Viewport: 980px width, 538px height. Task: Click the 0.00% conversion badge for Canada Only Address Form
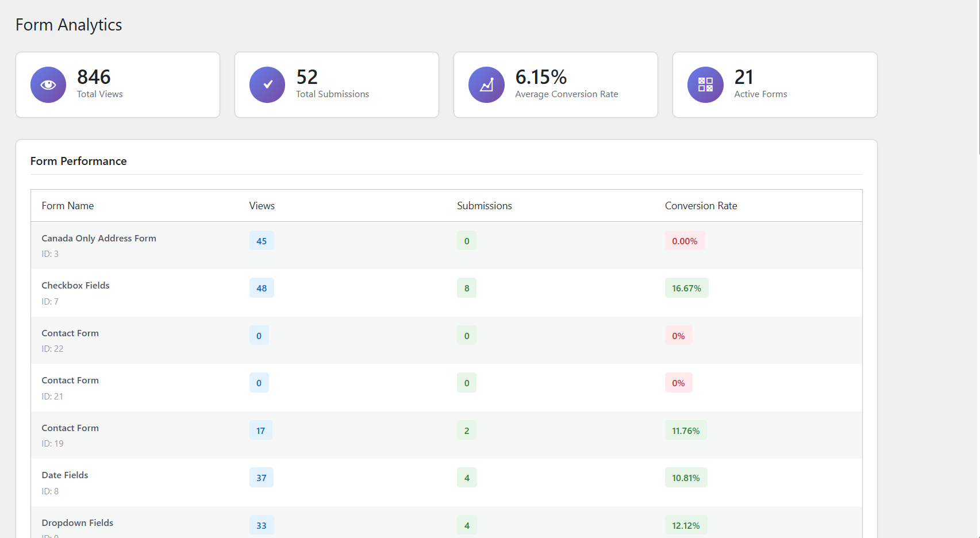[x=685, y=241]
